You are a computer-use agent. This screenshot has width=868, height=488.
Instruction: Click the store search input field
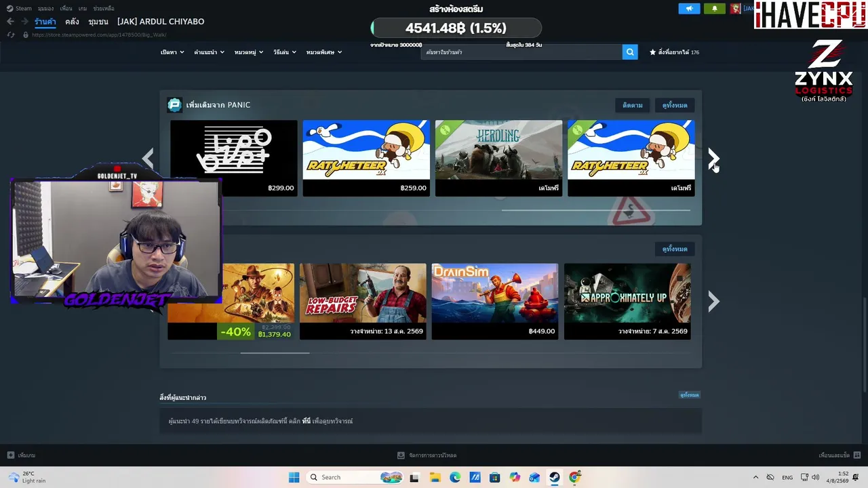coord(521,52)
